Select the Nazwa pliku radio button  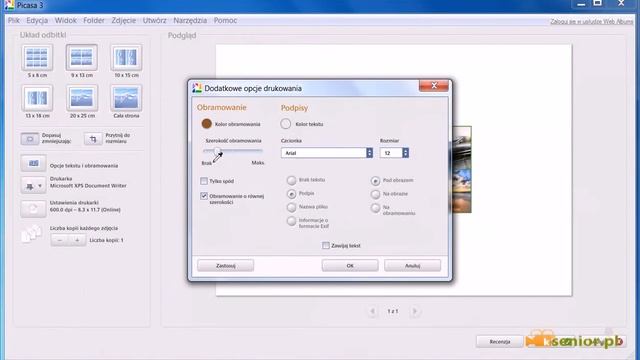(x=291, y=207)
